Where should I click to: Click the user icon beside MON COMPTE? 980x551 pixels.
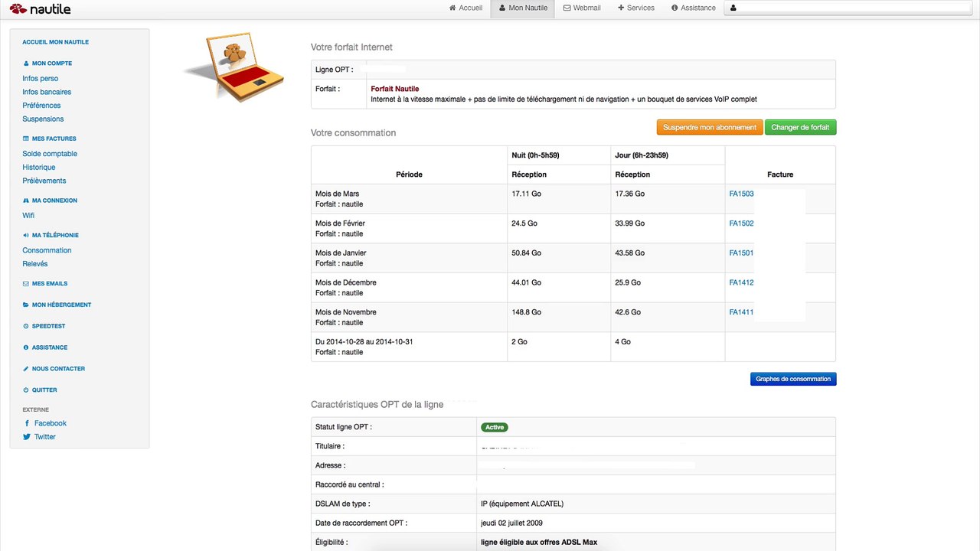[x=26, y=64]
